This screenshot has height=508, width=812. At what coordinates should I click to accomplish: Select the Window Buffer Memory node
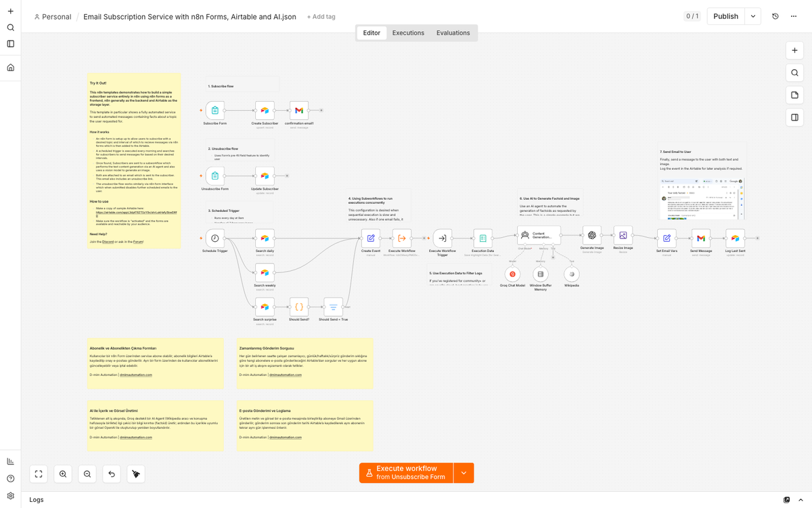tap(540, 274)
